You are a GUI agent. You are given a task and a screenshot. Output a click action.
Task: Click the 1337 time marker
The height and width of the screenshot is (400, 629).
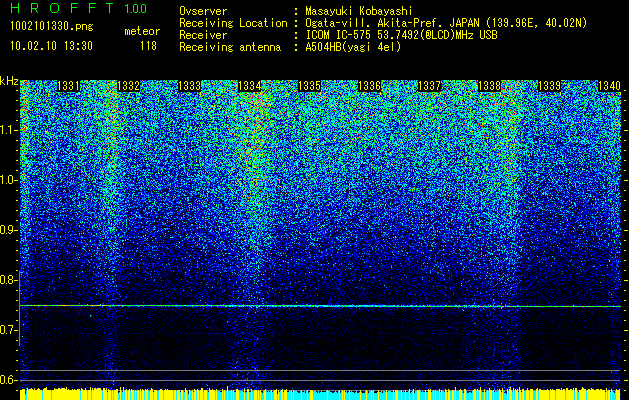click(x=429, y=86)
